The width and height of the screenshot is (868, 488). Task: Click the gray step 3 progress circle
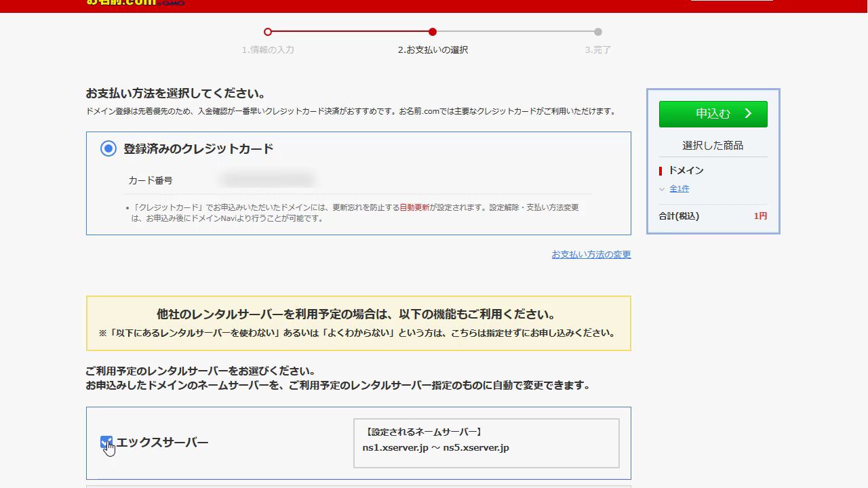(598, 32)
